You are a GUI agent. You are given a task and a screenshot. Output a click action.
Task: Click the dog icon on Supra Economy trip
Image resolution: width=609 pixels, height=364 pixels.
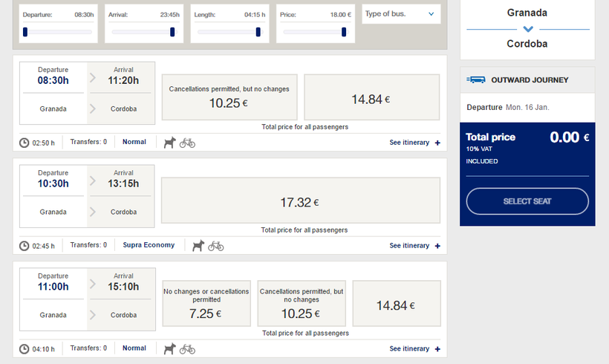click(x=198, y=245)
